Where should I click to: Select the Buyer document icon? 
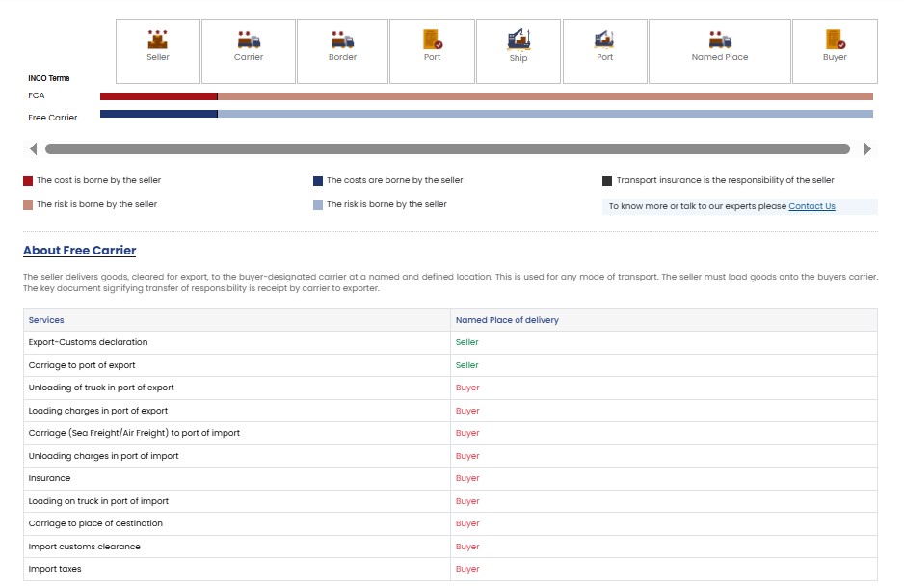[x=835, y=40]
